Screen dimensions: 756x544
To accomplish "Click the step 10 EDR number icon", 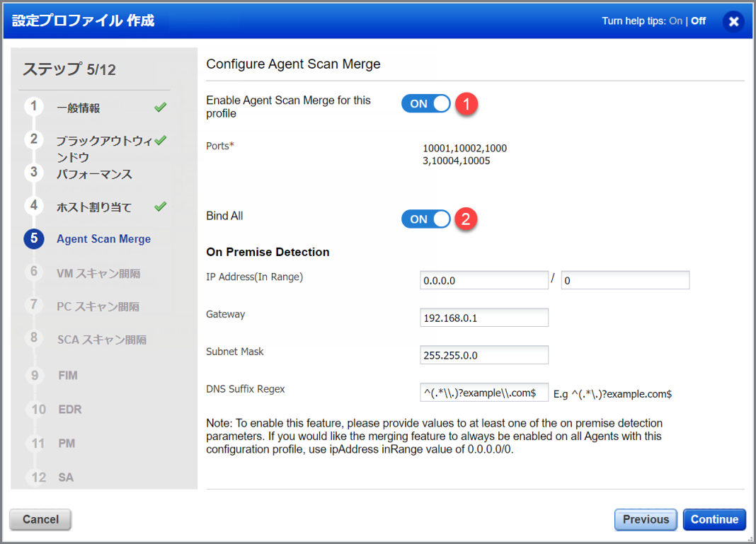I will [x=38, y=410].
